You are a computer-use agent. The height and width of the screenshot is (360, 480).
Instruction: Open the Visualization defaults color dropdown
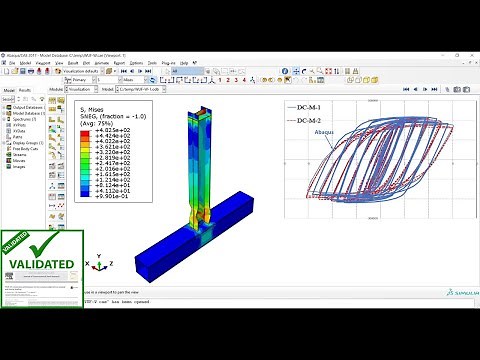(x=102, y=71)
